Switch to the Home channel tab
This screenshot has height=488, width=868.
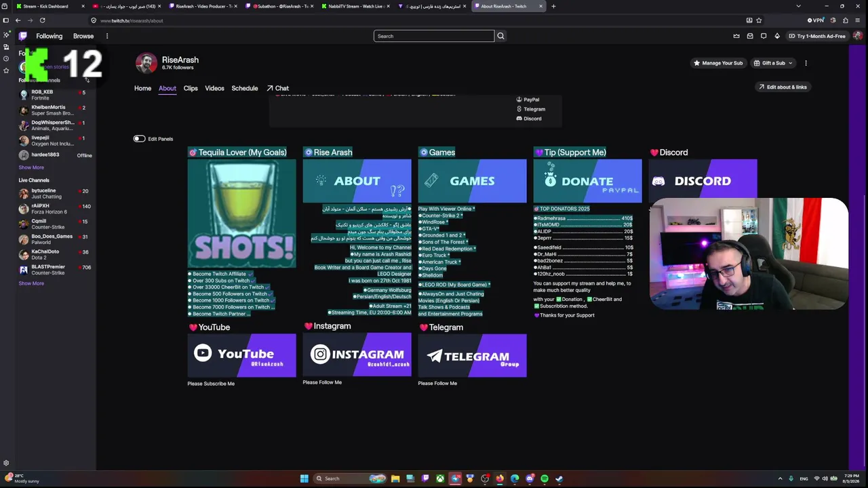[142, 88]
